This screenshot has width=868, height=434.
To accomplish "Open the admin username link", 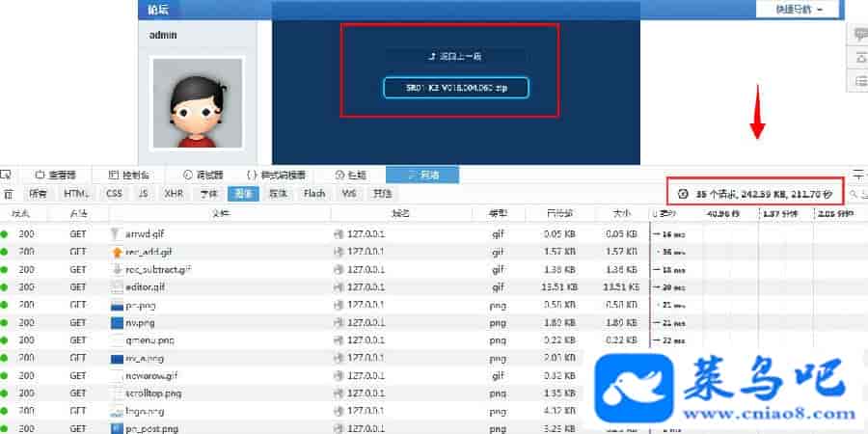I will click(x=163, y=35).
